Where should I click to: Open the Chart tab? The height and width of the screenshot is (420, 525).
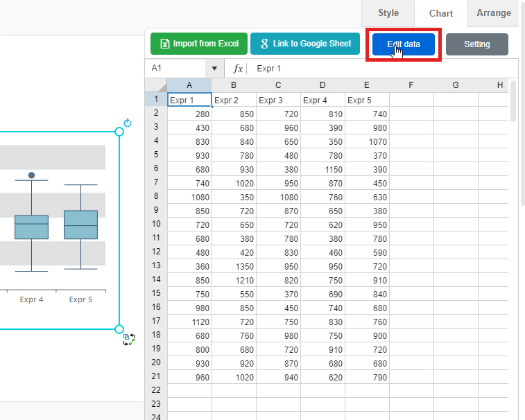pos(440,13)
